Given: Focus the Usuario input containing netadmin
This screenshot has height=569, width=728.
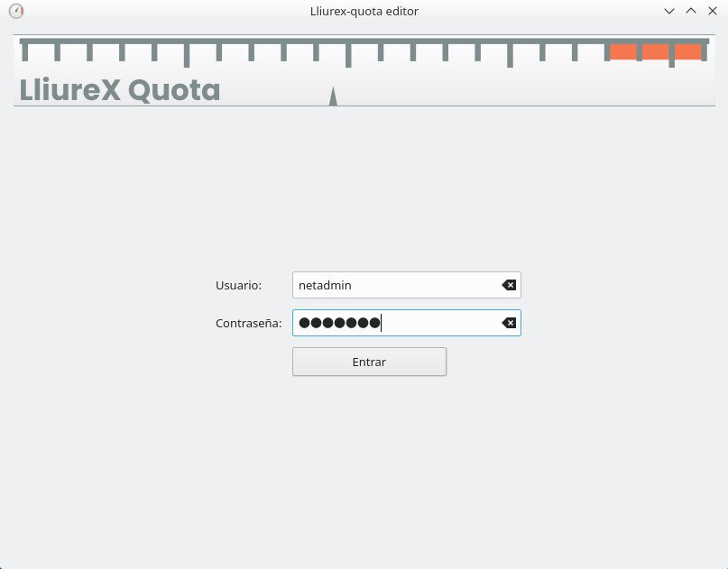Looking at the screenshot, I should tap(407, 285).
